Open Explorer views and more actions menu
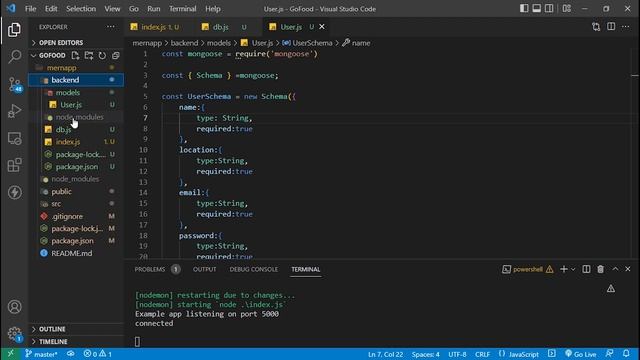The image size is (640, 360). click(x=111, y=27)
